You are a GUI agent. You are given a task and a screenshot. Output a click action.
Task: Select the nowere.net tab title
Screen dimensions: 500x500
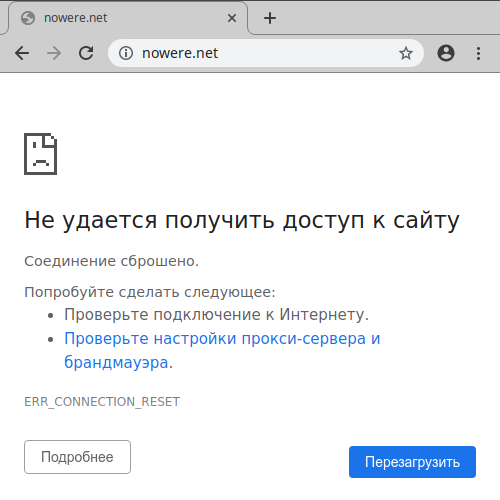pyautogui.click(x=76, y=18)
